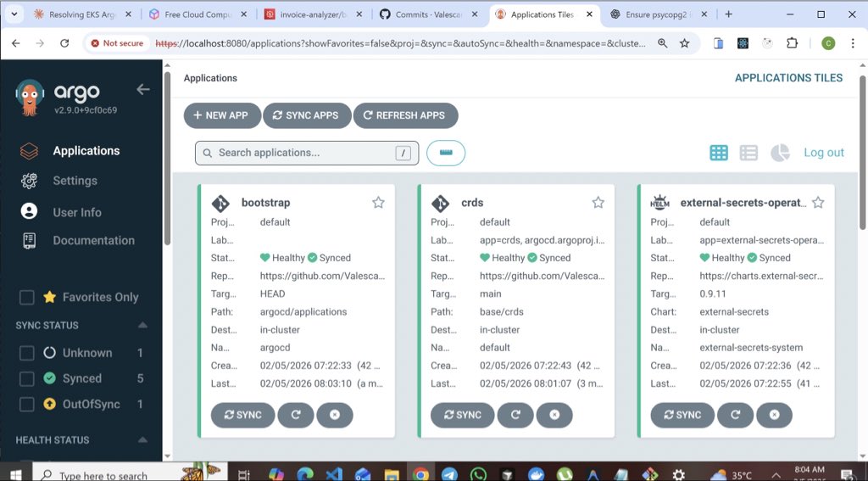
Task: Click the crds path value base/crds
Action: point(502,312)
